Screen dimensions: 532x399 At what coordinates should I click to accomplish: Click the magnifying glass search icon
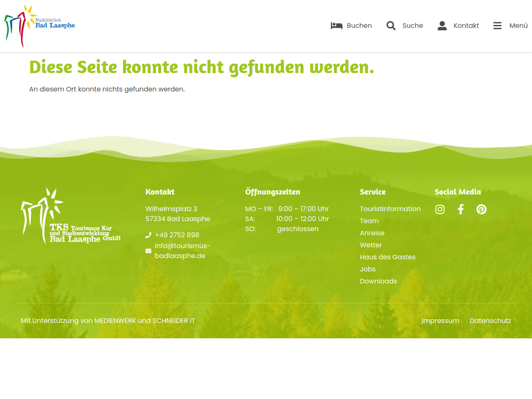coord(391,26)
